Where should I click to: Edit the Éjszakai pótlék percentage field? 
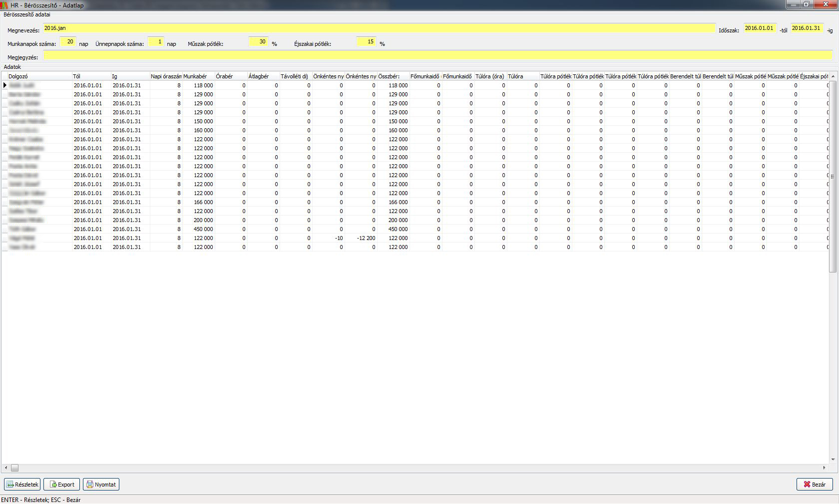pyautogui.click(x=366, y=42)
